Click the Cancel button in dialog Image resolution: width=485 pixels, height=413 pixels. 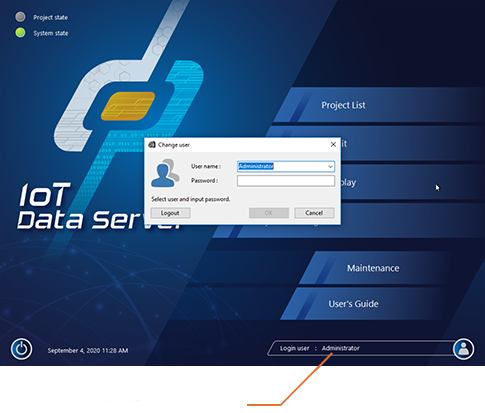(x=314, y=213)
